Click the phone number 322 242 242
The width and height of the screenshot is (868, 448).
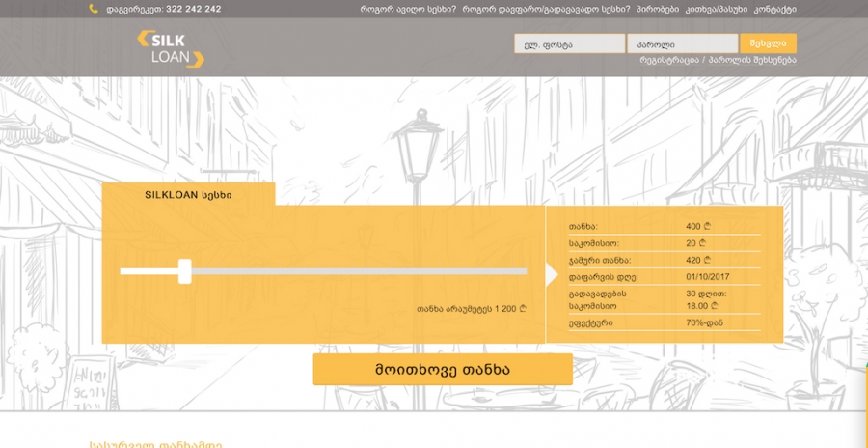(193, 9)
